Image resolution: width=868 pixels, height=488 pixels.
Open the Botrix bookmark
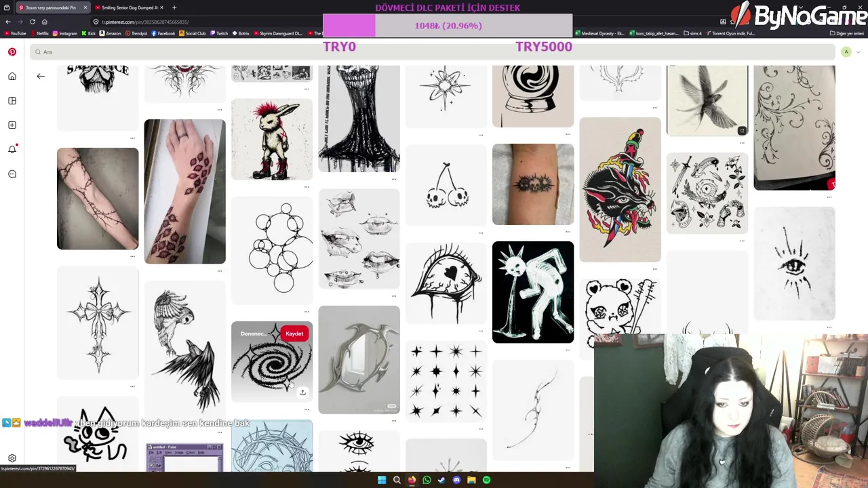tap(241, 33)
